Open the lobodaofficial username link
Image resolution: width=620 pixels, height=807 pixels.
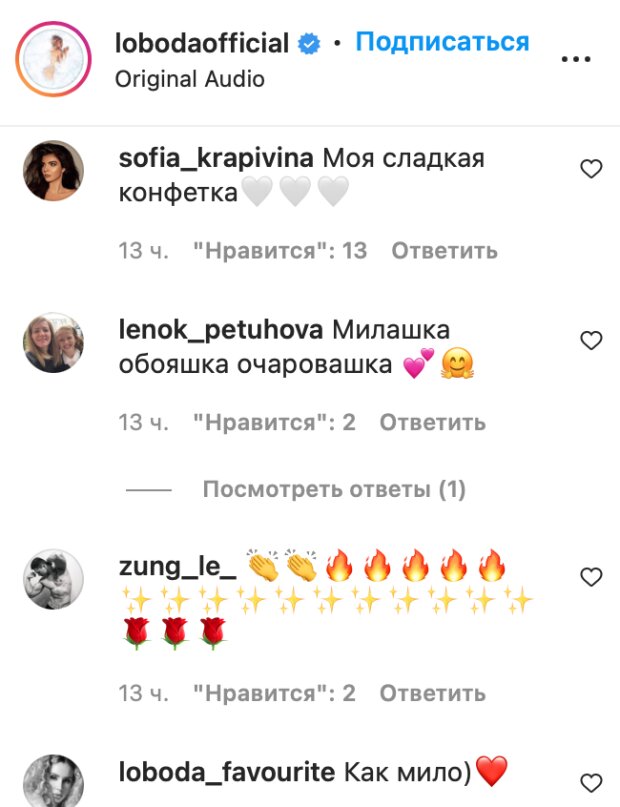202,43
